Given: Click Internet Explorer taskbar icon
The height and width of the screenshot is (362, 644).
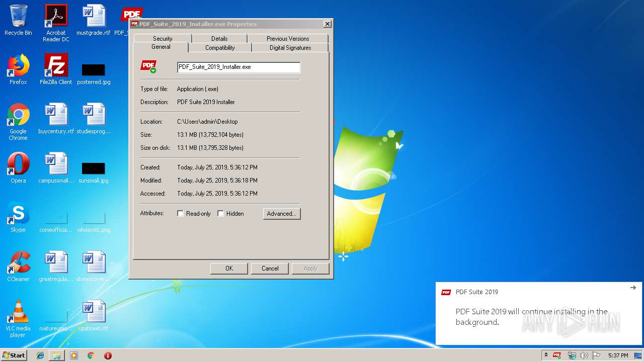Looking at the screenshot, I should click(40, 355).
